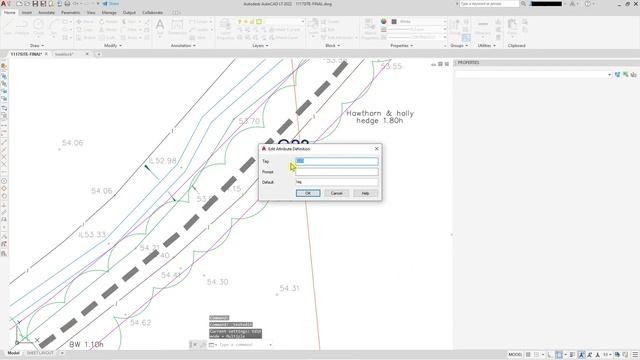Close the Edit Attribute Definition dialog
This screenshot has width=640, height=360.
click(376, 149)
